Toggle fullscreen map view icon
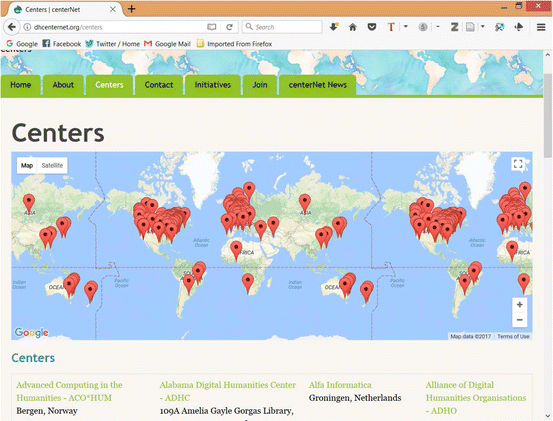 pyautogui.click(x=518, y=164)
